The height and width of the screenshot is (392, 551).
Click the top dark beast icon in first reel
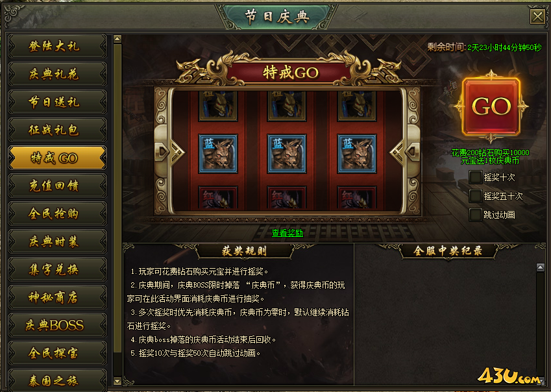(x=218, y=106)
